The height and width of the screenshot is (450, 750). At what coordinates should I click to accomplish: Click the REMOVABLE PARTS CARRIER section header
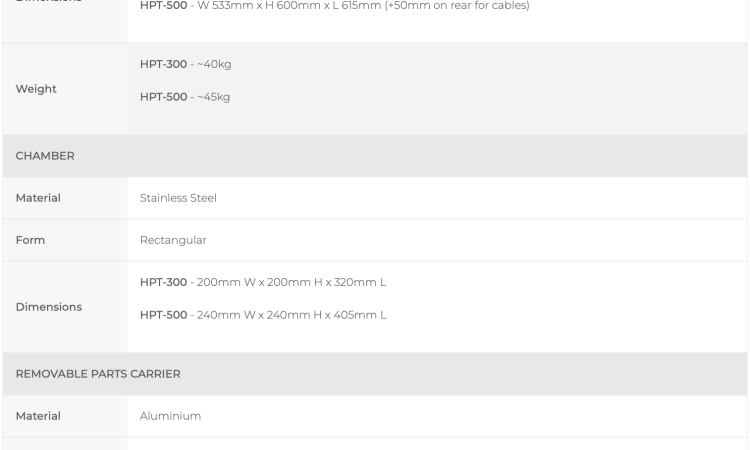[98, 374]
